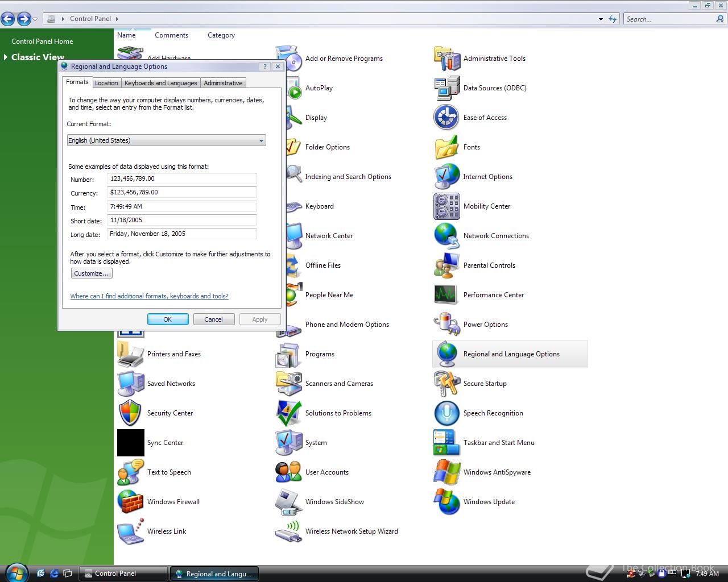Sort by the Comments column header
This screenshot has width=728, height=582.
(x=171, y=35)
